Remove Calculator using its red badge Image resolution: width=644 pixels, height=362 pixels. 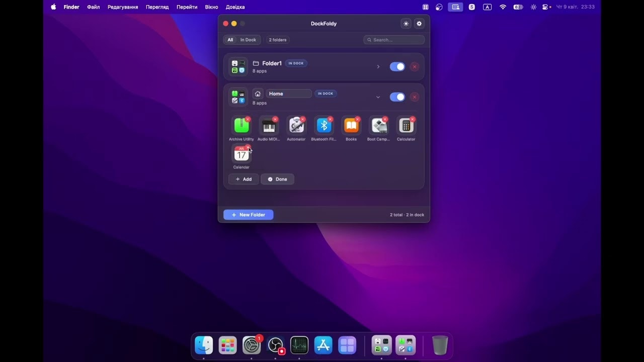point(413,119)
